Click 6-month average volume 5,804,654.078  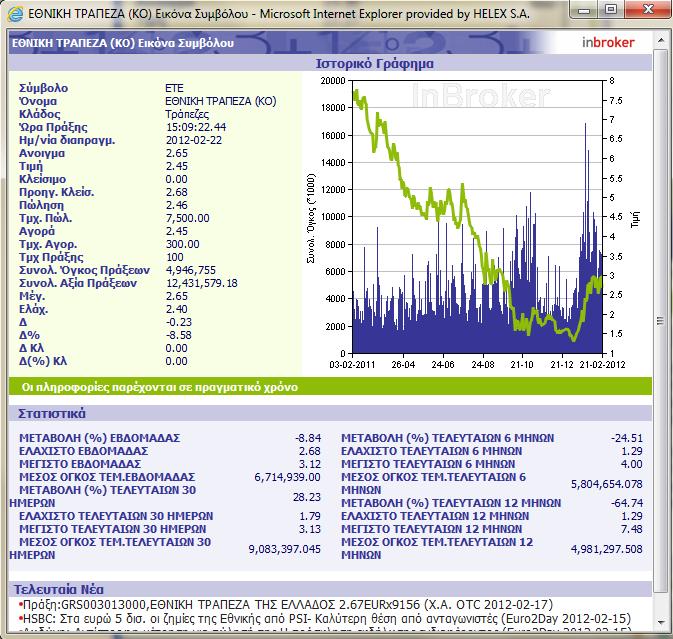(x=606, y=484)
